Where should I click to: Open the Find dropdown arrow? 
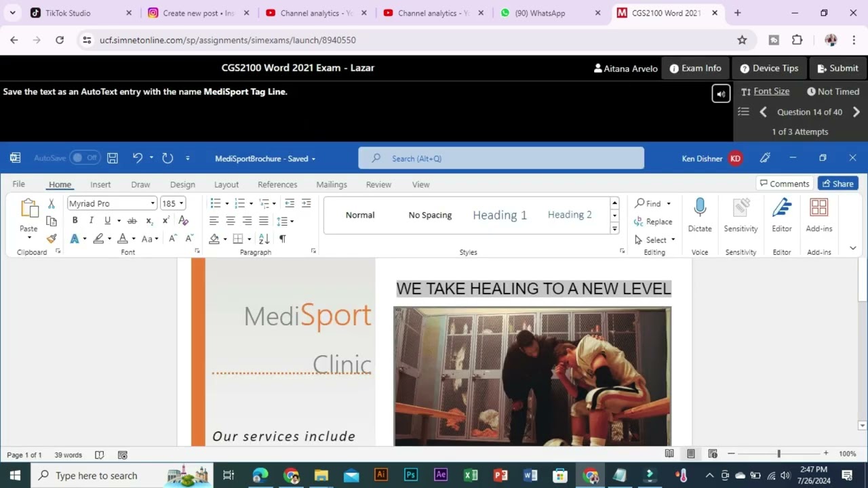tap(669, 203)
